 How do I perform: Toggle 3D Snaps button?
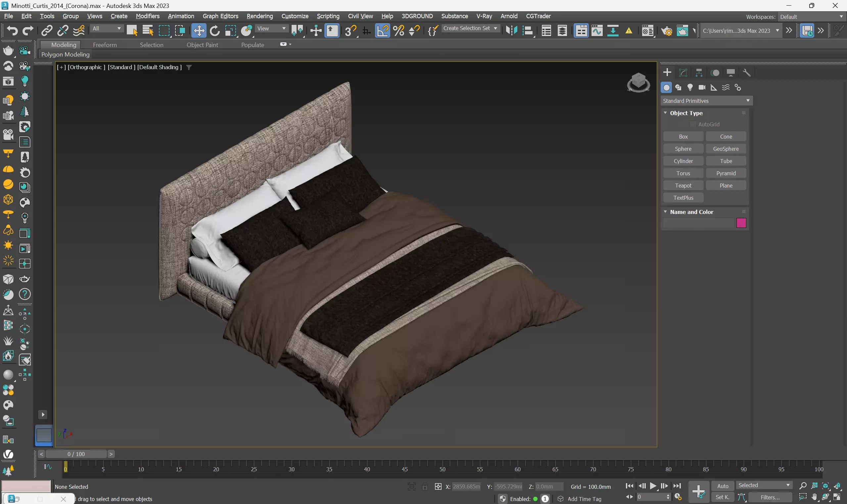(x=351, y=30)
